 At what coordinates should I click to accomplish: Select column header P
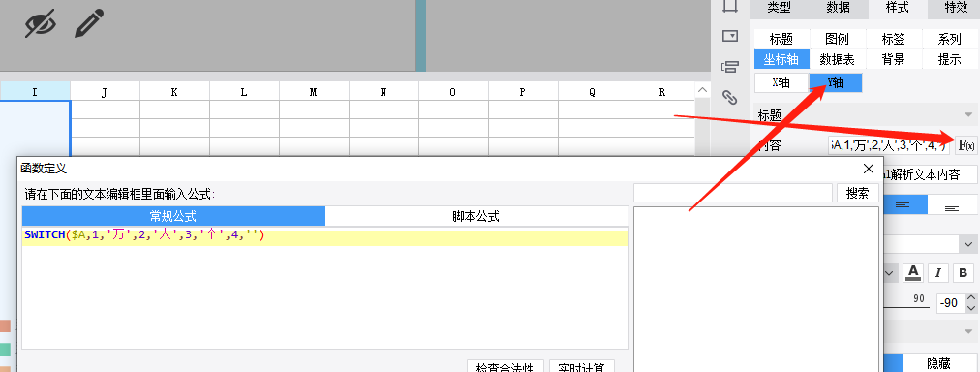[523, 92]
